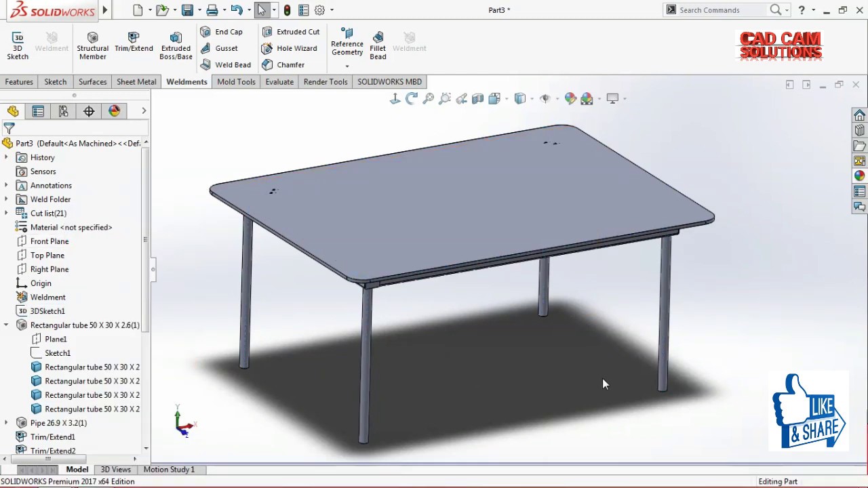The height and width of the screenshot is (488, 868).
Task: Create a Weld Bead
Action: click(226, 64)
